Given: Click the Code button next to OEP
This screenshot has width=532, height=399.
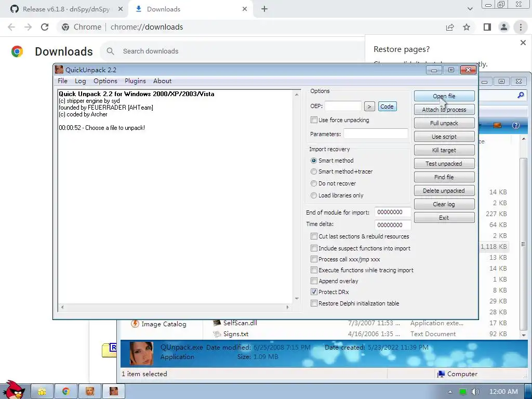Looking at the screenshot, I should coord(387,107).
